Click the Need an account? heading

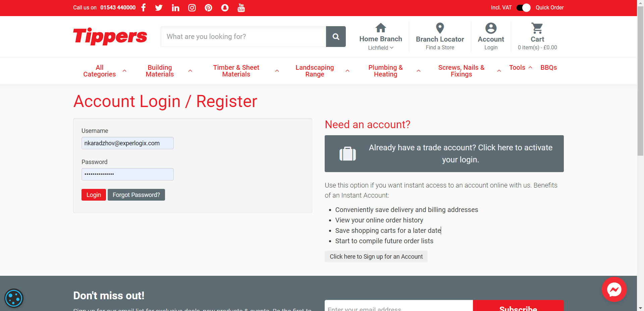pyautogui.click(x=368, y=124)
